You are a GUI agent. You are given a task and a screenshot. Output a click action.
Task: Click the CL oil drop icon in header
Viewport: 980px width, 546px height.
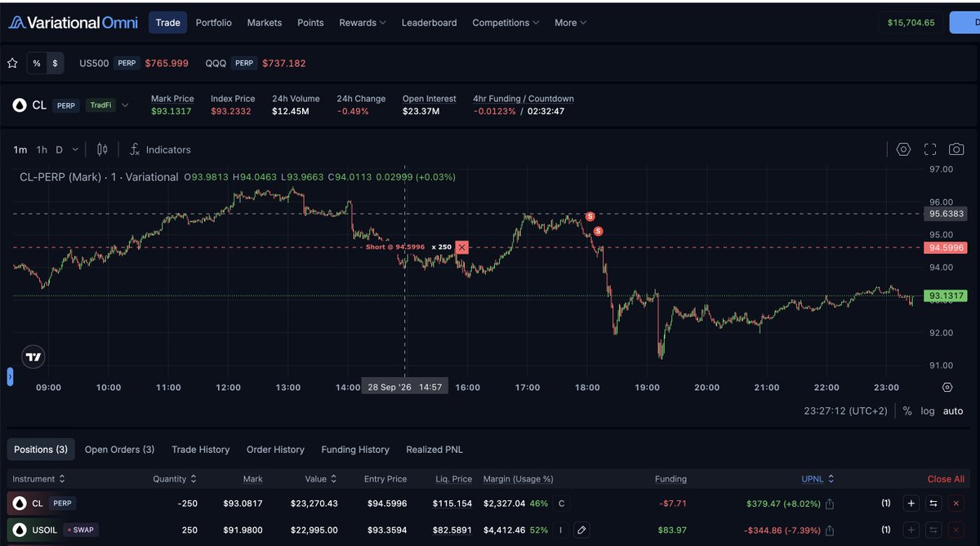click(19, 105)
